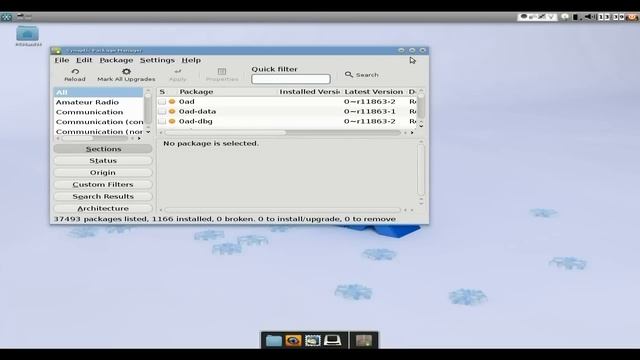The image size is (640, 360).
Task: Click the package list vertical scrollbar
Action: (x=421, y=108)
